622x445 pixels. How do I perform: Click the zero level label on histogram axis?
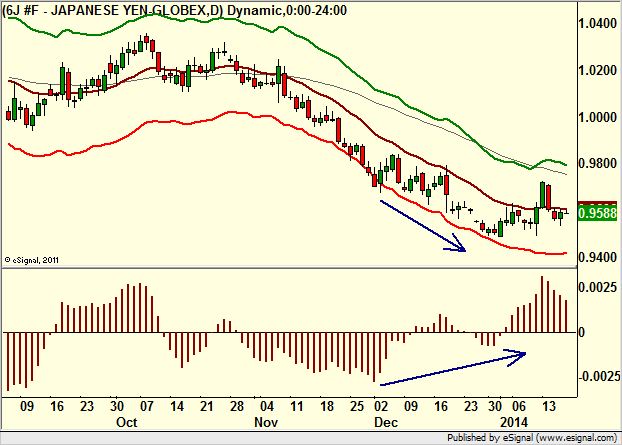(582, 332)
